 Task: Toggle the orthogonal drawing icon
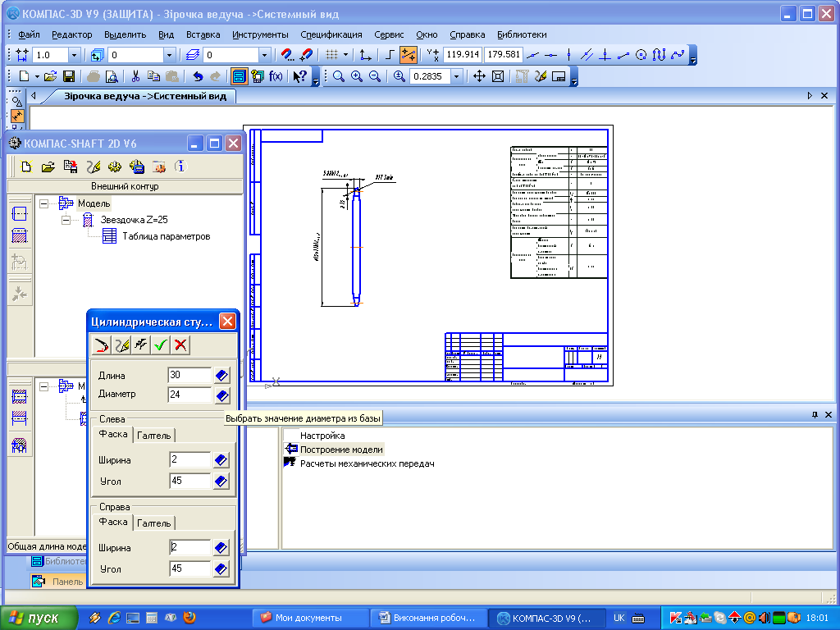pyautogui.click(x=390, y=55)
